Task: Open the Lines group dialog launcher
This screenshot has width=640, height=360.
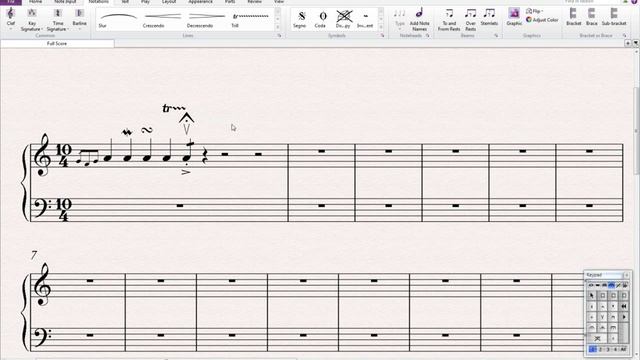Action: (280, 36)
